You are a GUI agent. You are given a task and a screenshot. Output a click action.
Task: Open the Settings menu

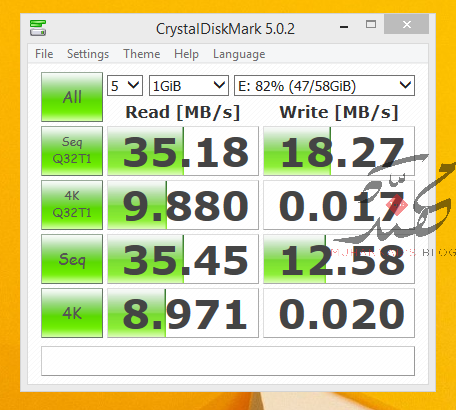pos(88,54)
